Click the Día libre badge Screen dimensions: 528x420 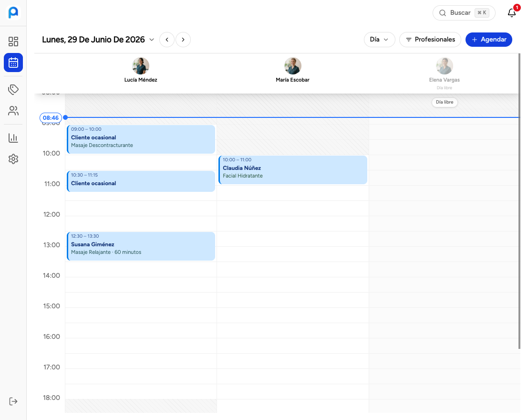pos(445,102)
